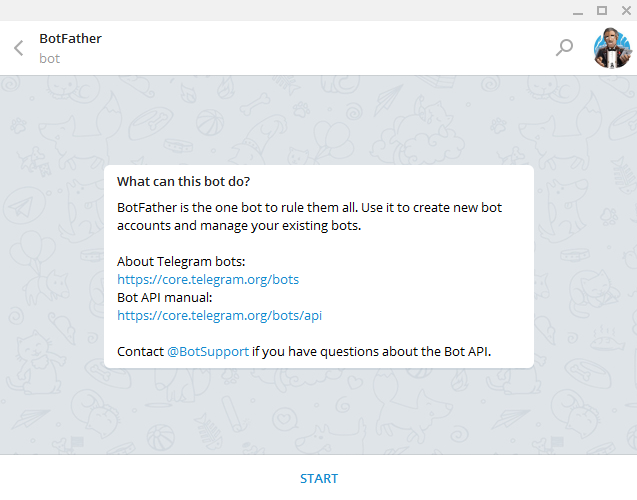Click the 'Bot API manual:' label

[165, 298]
